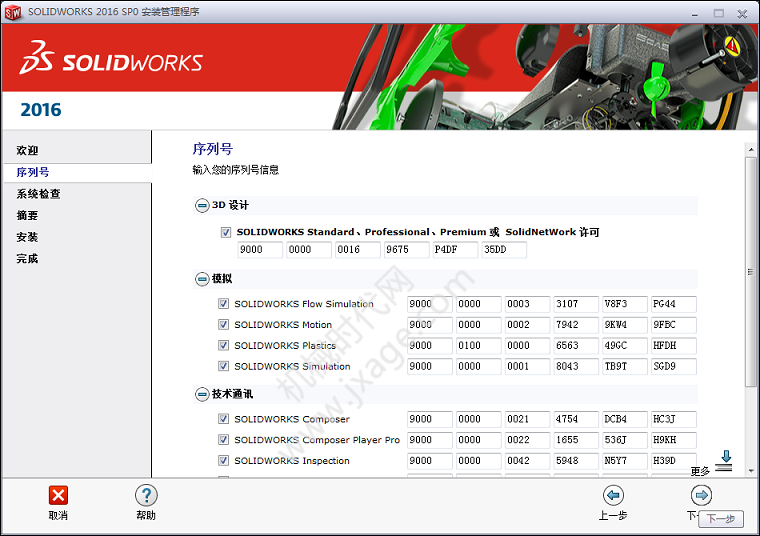Viewport: 760px width, 536px height.
Task: Click the 3D design field containing P4DF
Action: tap(455, 250)
